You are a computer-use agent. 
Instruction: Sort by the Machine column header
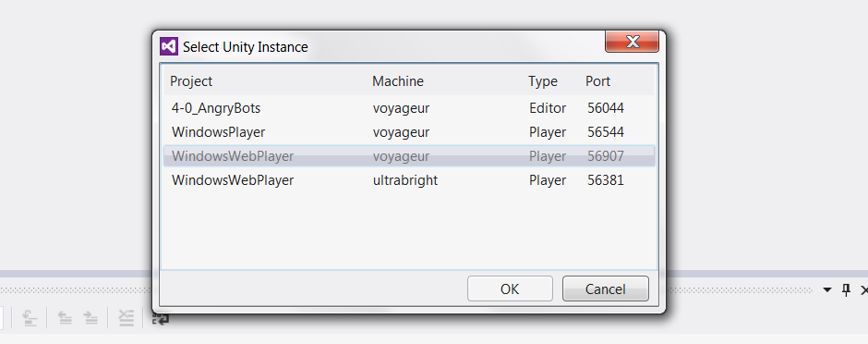pos(397,81)
